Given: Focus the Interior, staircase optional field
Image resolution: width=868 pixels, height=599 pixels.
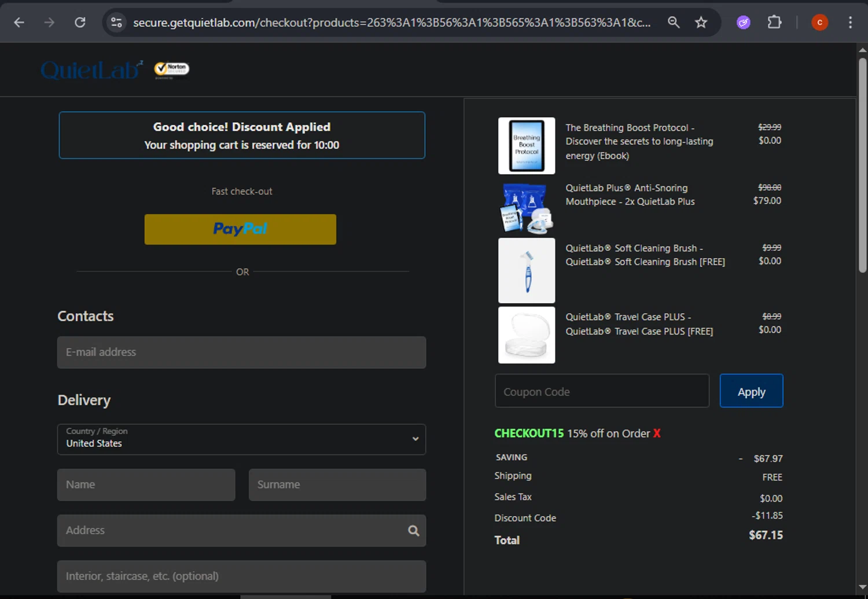Looking at the screenshot, I should pyautogui.click(x=241, y=576).
